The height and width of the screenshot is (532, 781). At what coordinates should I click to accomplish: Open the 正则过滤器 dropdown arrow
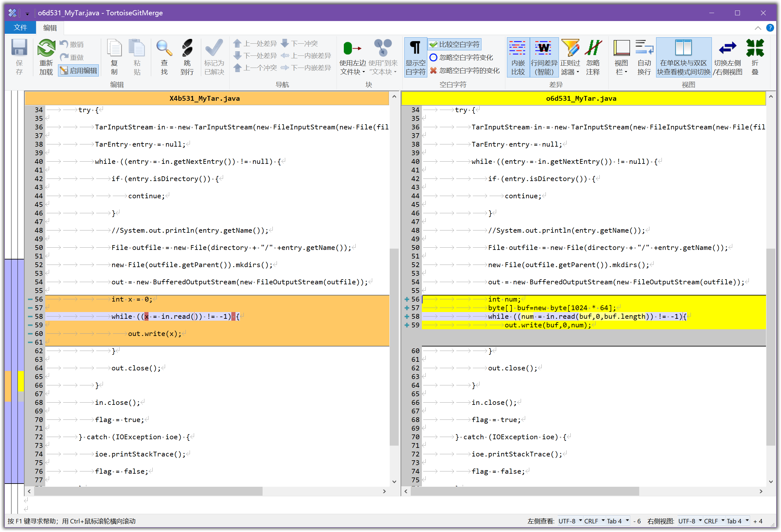578,72
